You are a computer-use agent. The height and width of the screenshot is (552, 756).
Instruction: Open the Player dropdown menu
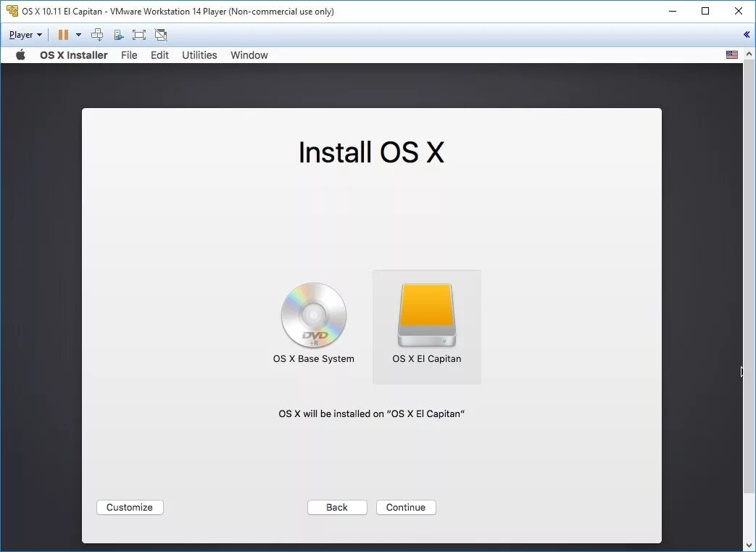tap(25, 35)
